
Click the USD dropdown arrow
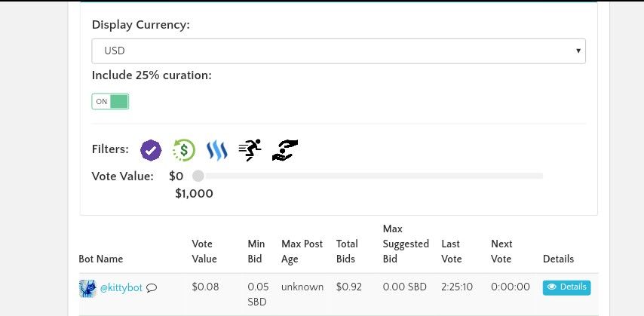(578, 51)
